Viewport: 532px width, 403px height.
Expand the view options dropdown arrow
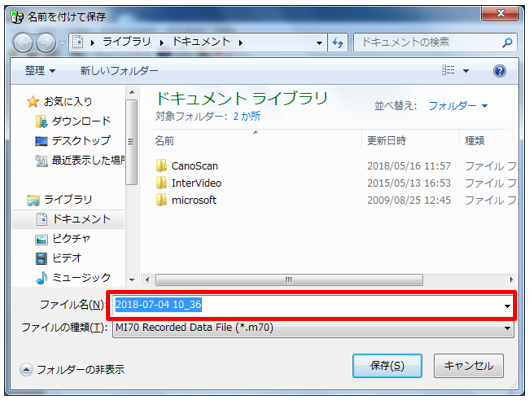tap(466, 71)
